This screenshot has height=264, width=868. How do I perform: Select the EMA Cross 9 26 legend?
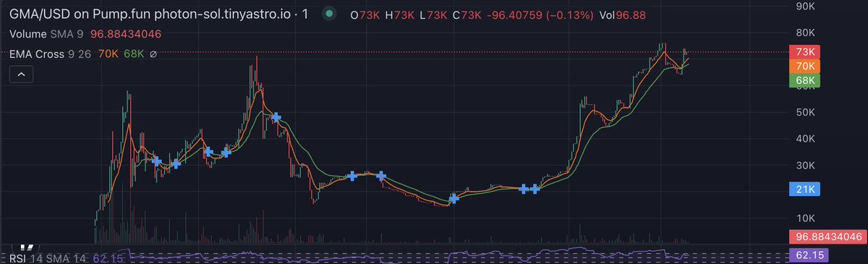pos(51,54)
